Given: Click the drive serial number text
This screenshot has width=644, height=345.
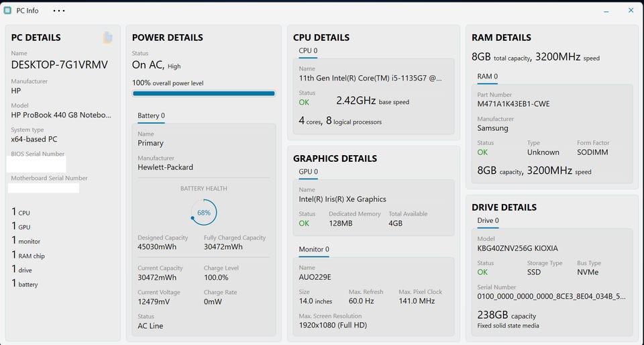Looking at the screenshot, I should 551,297.
